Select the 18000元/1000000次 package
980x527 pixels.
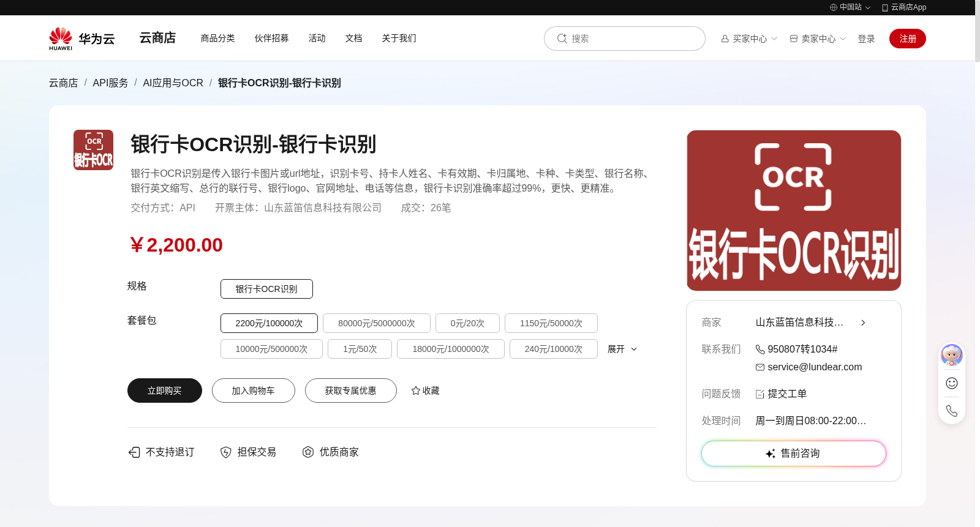pyautogui.click(x=451, y=349)
